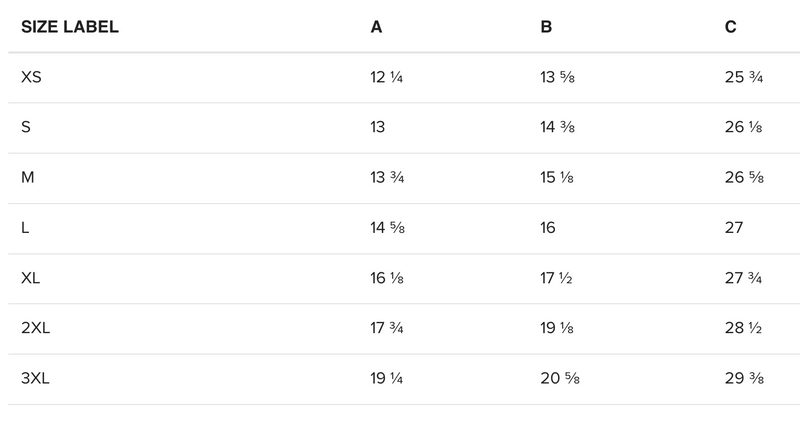Click column header C
800x426 pixels.
tap(731, 27)
